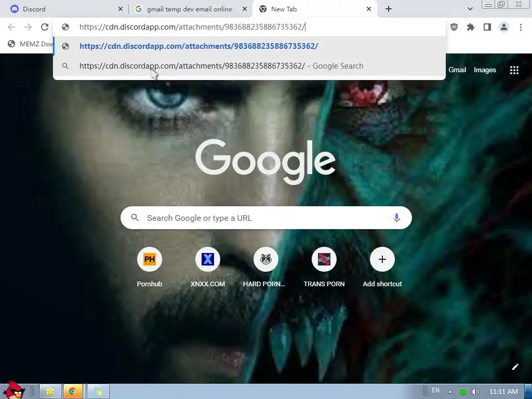Open the third taskbar application button

point(98,392)
